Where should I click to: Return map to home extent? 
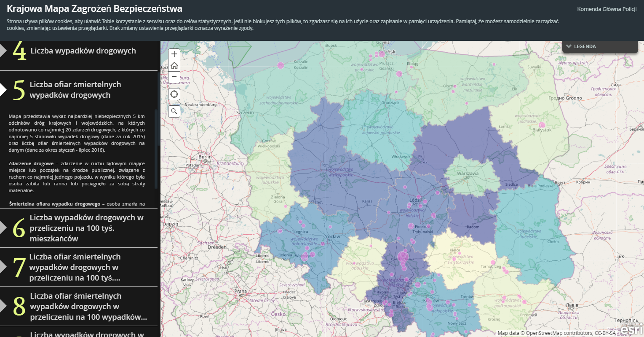174,66
